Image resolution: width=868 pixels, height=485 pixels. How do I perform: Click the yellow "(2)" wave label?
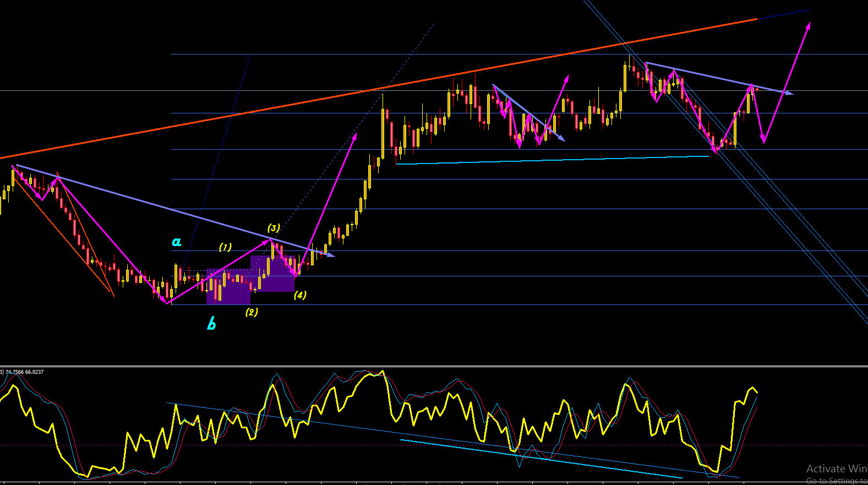click(252, 312)
